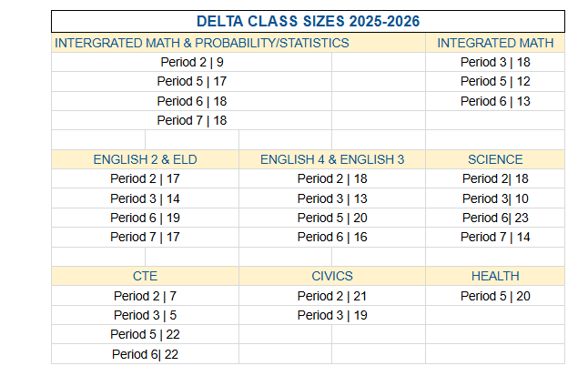588x376 pixels.
Task: Select the Health header cell
Action: click(495, 276)
